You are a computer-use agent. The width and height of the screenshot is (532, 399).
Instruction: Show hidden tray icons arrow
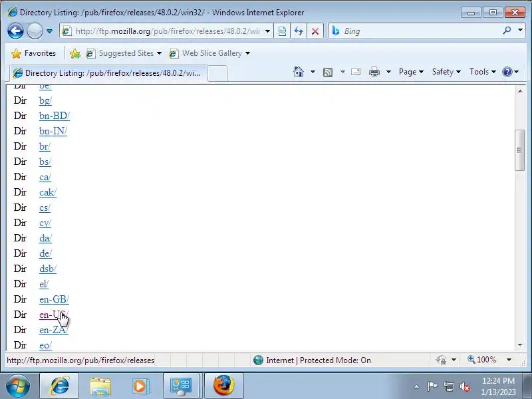click(x=417, y=386)
